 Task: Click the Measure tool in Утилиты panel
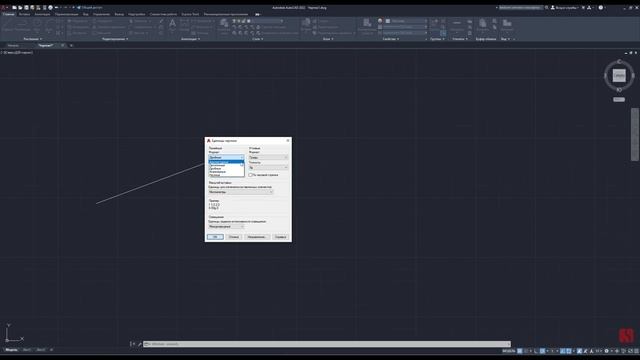coord(457,25)
